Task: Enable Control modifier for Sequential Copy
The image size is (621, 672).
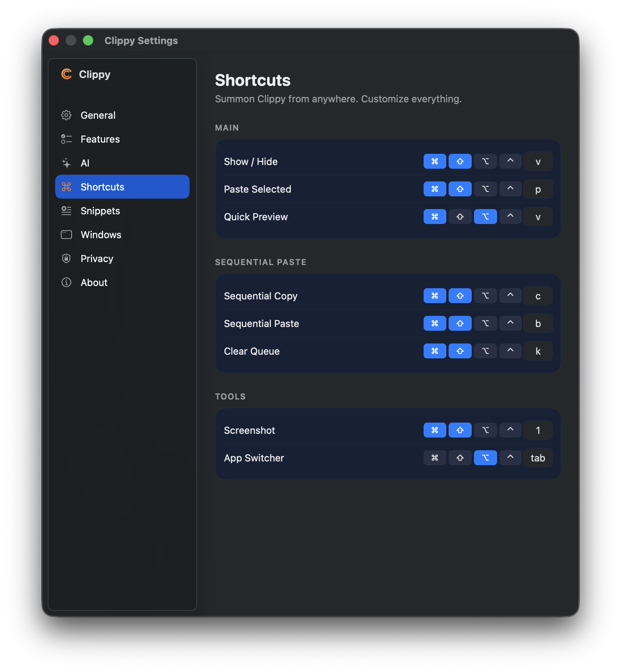Action: tap(511, 296)
